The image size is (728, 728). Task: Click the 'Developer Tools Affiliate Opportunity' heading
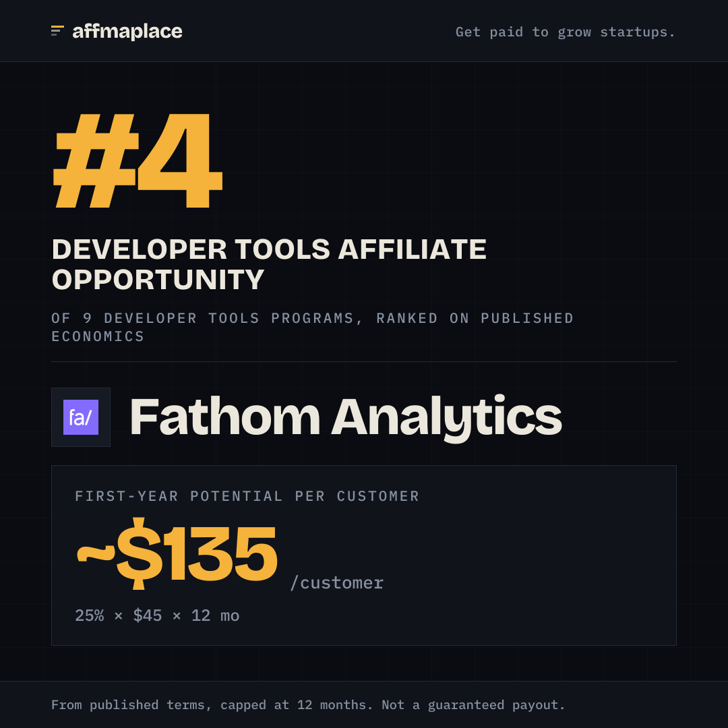269,264
